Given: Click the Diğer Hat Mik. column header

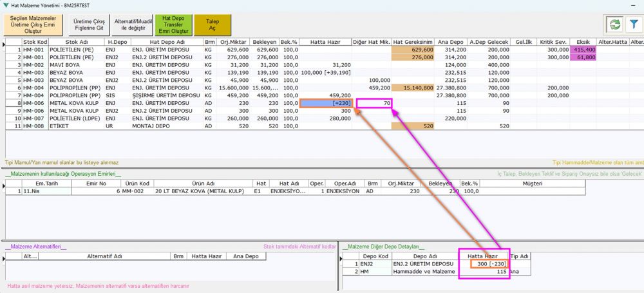Looking at the screenshot, I should coord(372,42).
